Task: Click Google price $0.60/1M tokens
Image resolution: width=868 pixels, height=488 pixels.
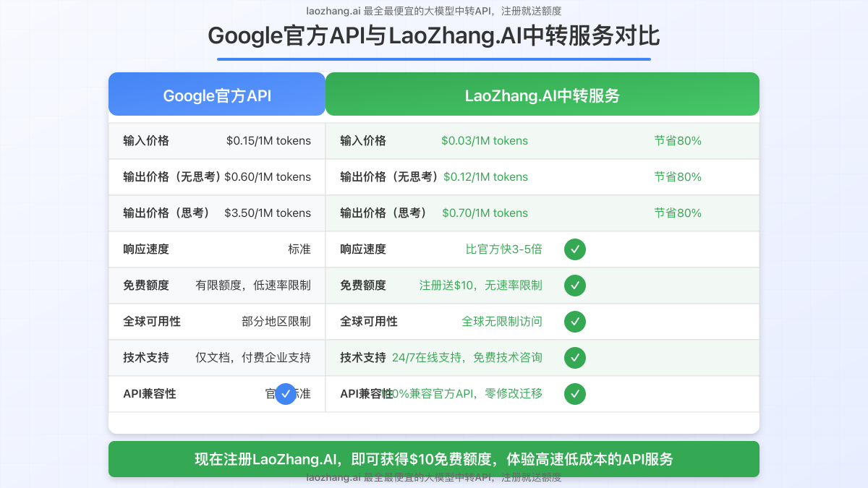Action: click(x=268, y=177)
